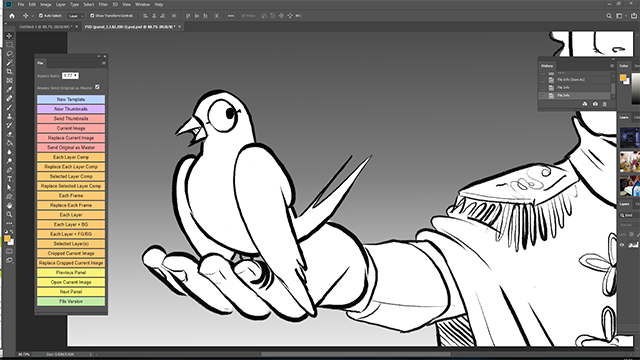Image resolution: width=640 pixels, height=360 pixels.
Task: Open the search magnifier icon top right
Action: pyautogui.click(x=609, y=16)
